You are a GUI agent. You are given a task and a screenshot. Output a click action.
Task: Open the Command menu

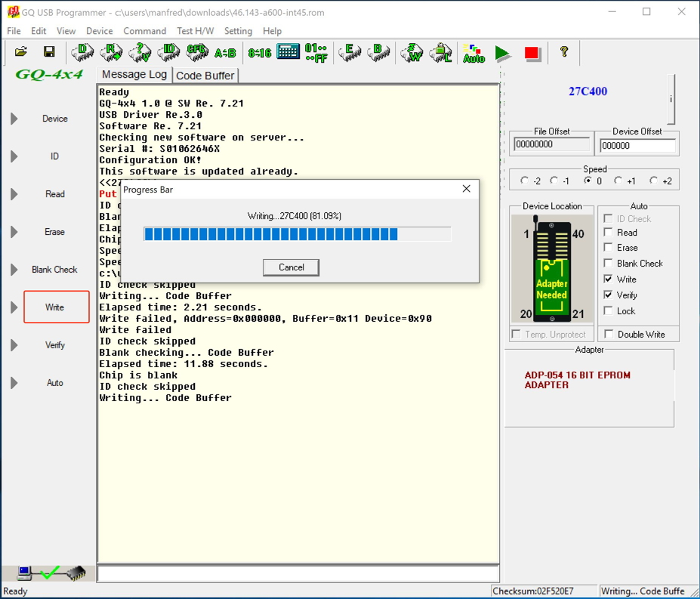[x=144, y=31]
